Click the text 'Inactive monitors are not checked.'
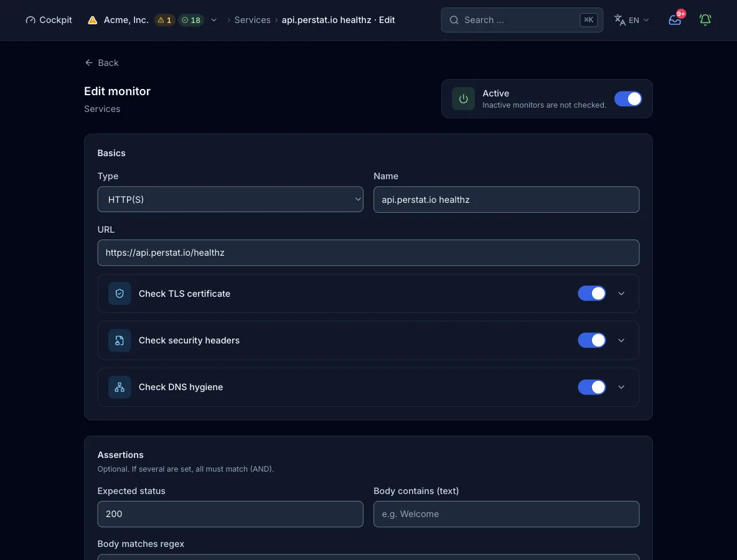737x560 pixels. (x=544, y=105)
